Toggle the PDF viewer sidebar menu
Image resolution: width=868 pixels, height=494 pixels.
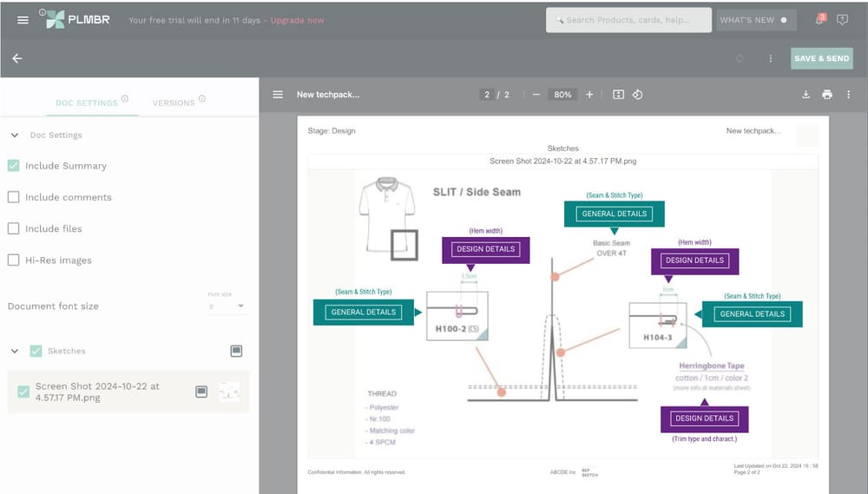278,95
